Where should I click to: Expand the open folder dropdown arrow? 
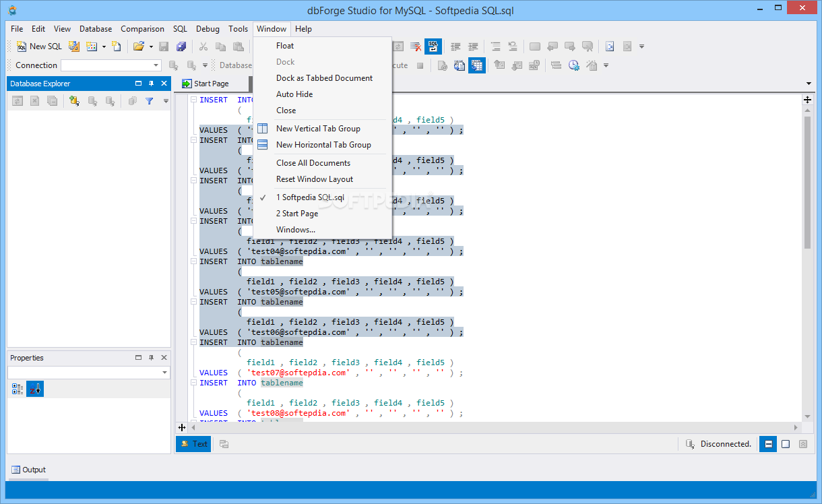[x=151, y=46]
